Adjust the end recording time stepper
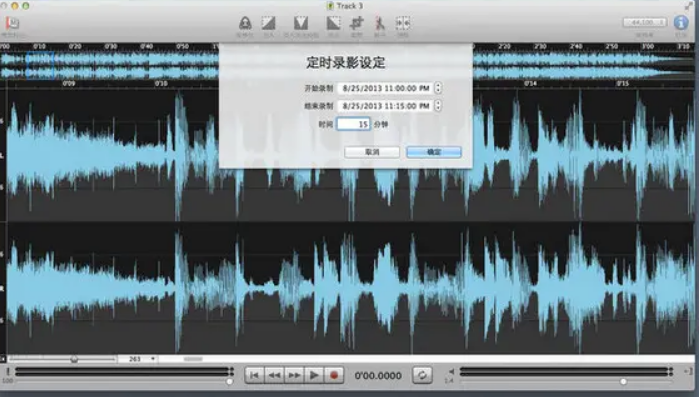Screen dimensions: 699x397 [438, 106]
